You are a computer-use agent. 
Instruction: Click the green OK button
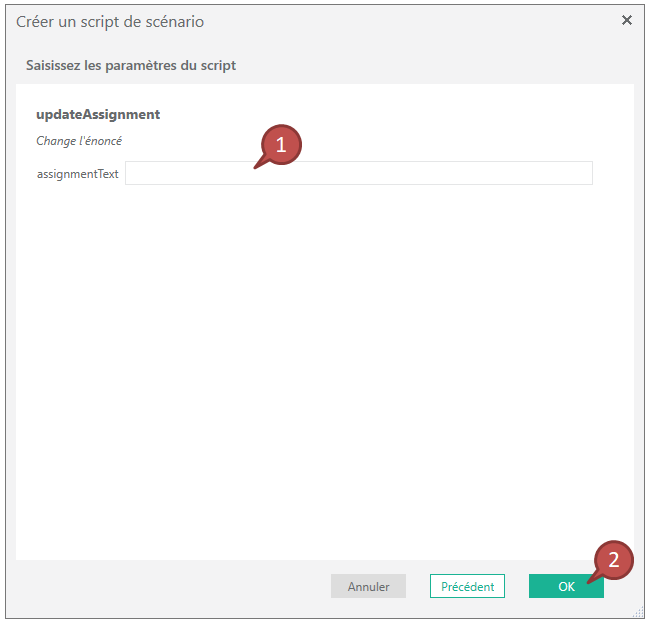(566, 586)
